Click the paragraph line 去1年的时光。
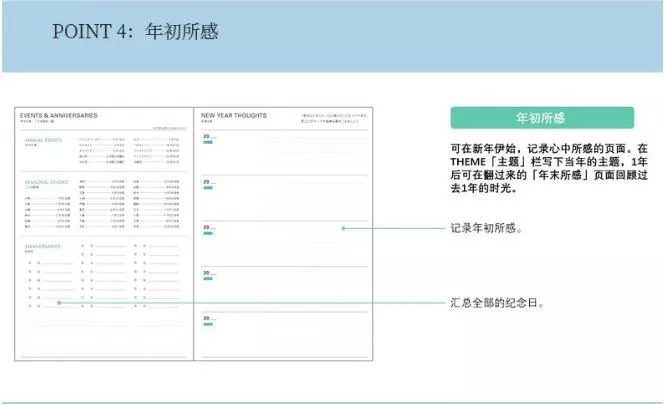Screen dimensions: 664x404 484,188
